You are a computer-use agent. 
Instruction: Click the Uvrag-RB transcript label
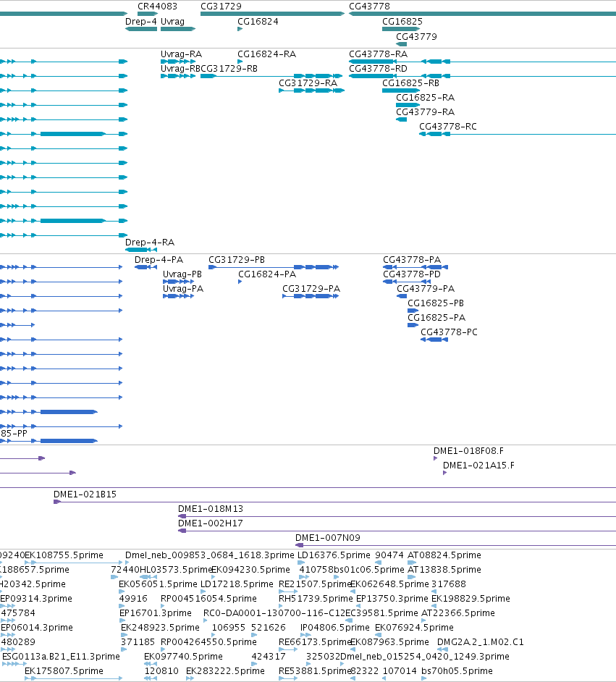coord(180,68)
